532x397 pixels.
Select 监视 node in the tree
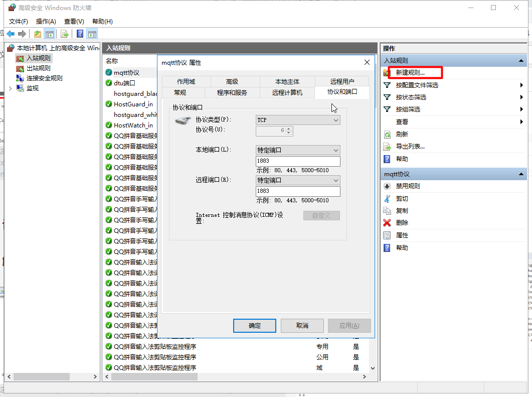pyautogui.click(x=33, y=88)
